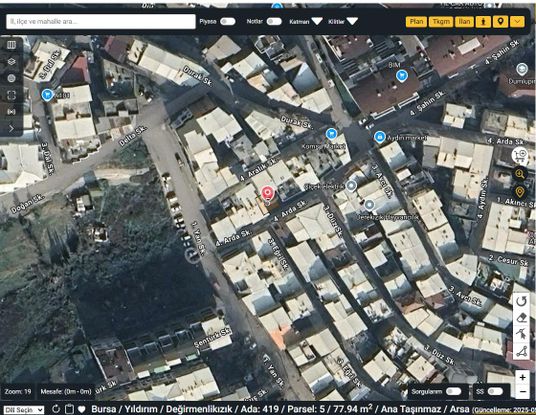The image size is (536, 415).
Task: Click the yellow location pin toolbar button
Action: pyautogui.click(x=500, y=22)
